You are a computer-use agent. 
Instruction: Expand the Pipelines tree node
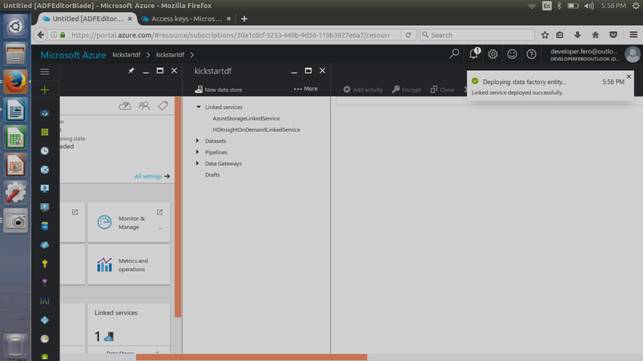[x=198, y=152]
